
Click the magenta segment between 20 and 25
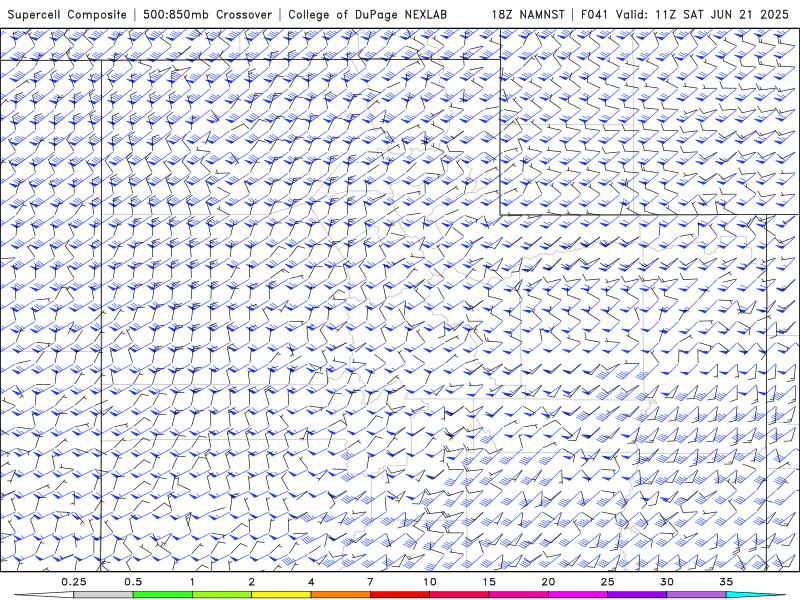[x=578, y=595]
